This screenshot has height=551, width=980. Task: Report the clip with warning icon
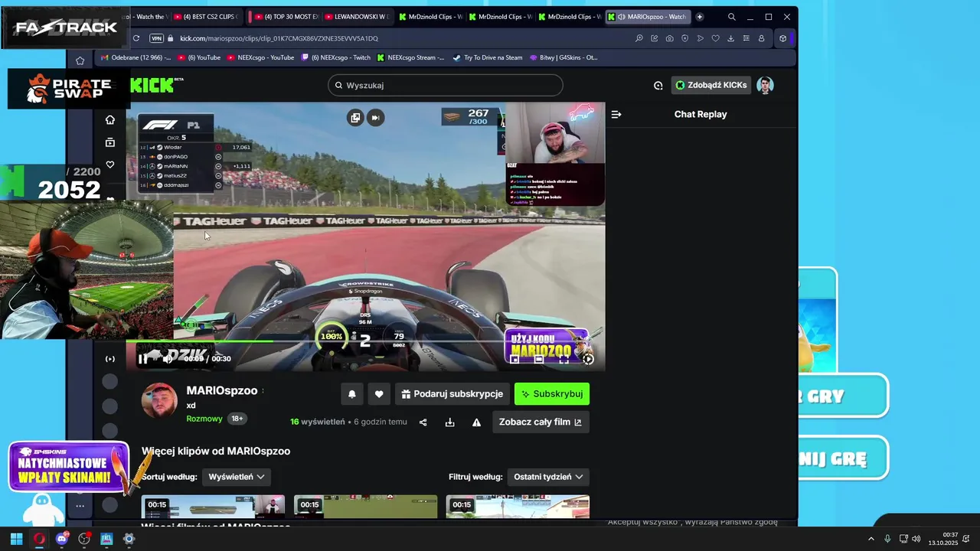(476, 422)
